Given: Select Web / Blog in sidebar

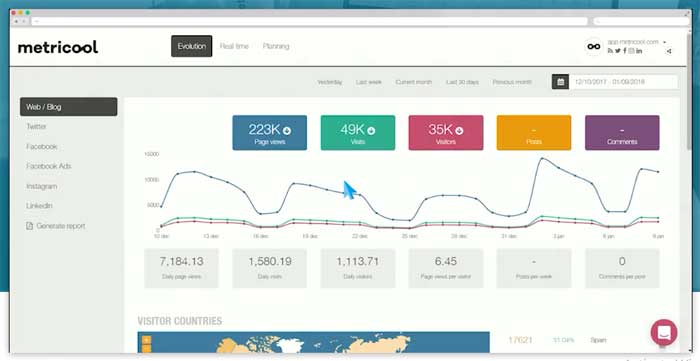Looking at the screenshot, I should (x=69, y=107).
